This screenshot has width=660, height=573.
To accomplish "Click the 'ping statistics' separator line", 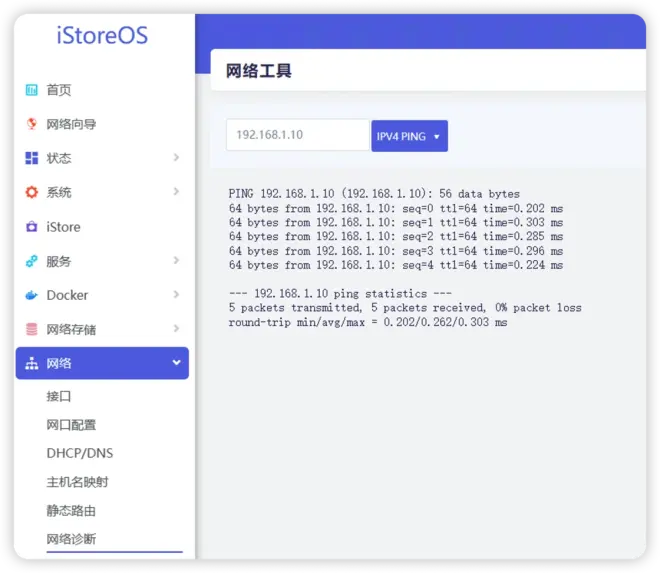I will click(341, 293).
